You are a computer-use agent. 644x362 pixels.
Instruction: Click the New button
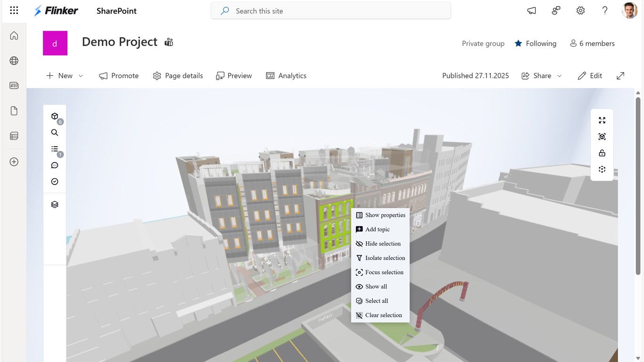click(x=59, y=75)
